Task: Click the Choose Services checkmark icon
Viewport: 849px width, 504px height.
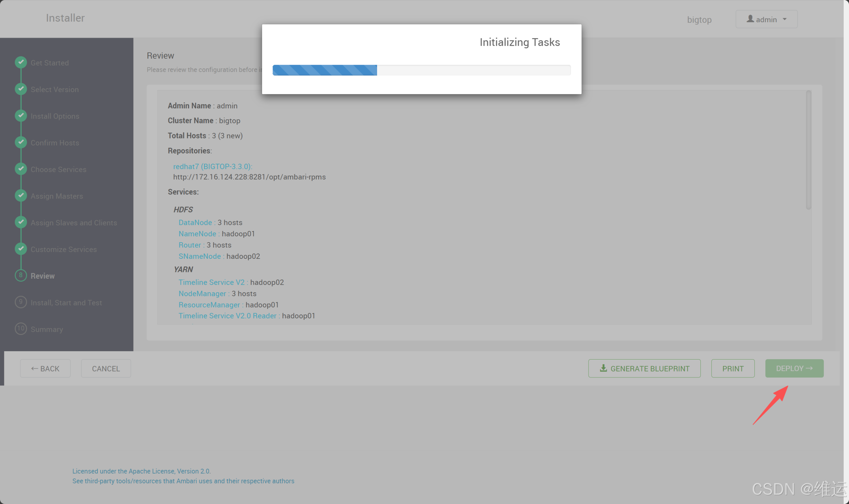Action: tap(21, 169)
